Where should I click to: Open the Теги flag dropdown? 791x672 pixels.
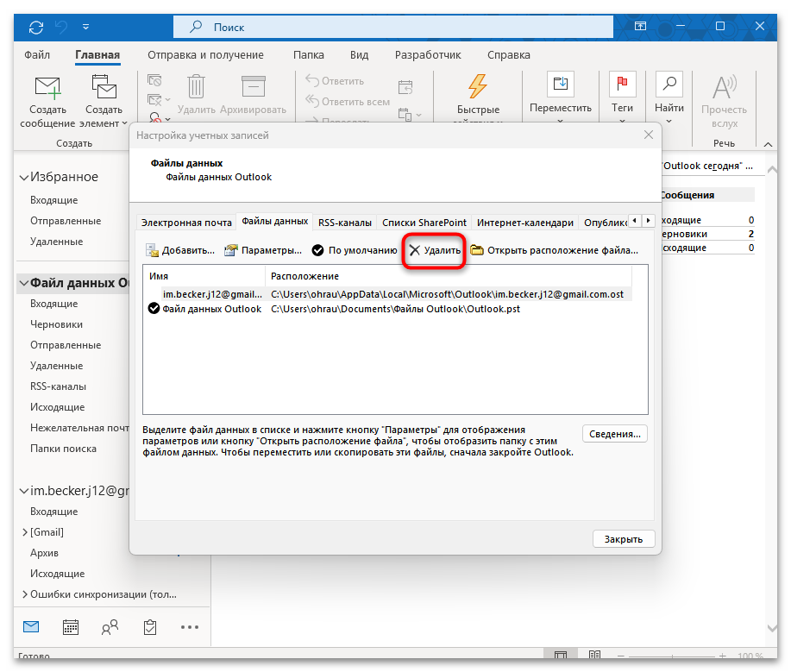(622, 98)
